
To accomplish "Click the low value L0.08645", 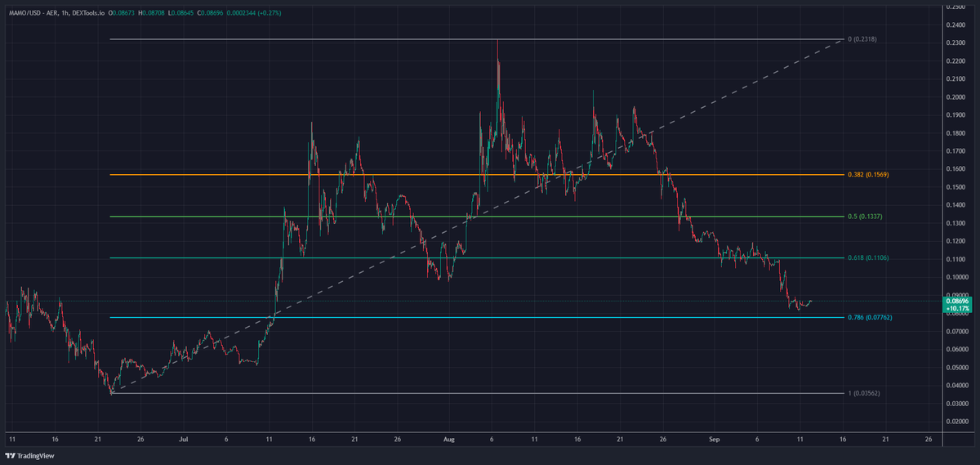I will click(179, 13).
